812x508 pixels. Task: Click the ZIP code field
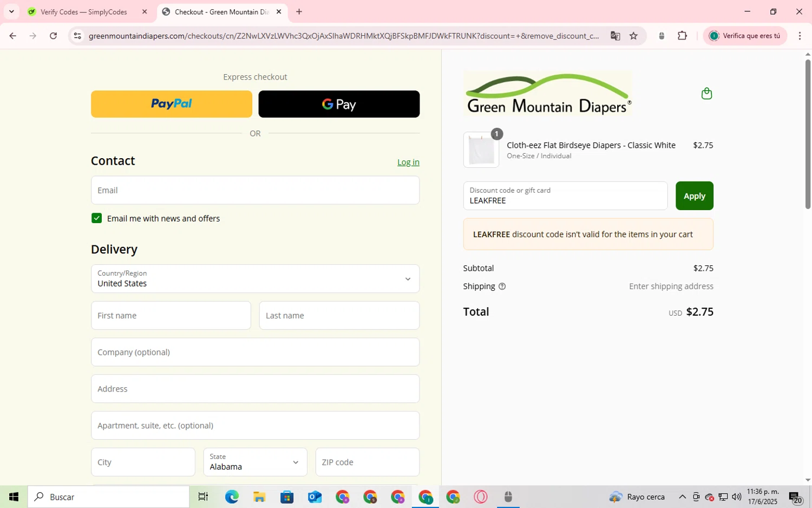pyautogui.click(x=368, y=462)
